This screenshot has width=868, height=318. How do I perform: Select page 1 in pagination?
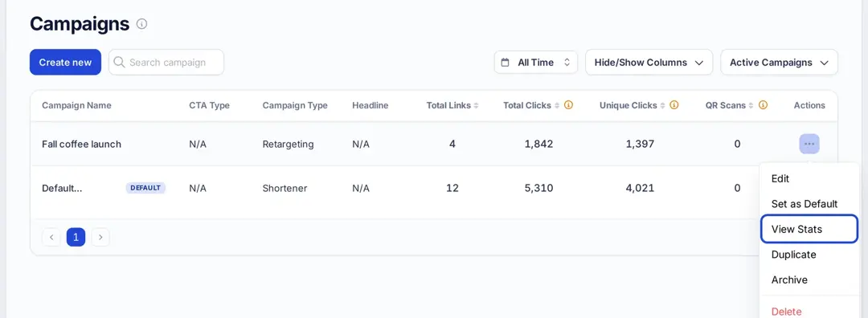(x=76, y=237)
